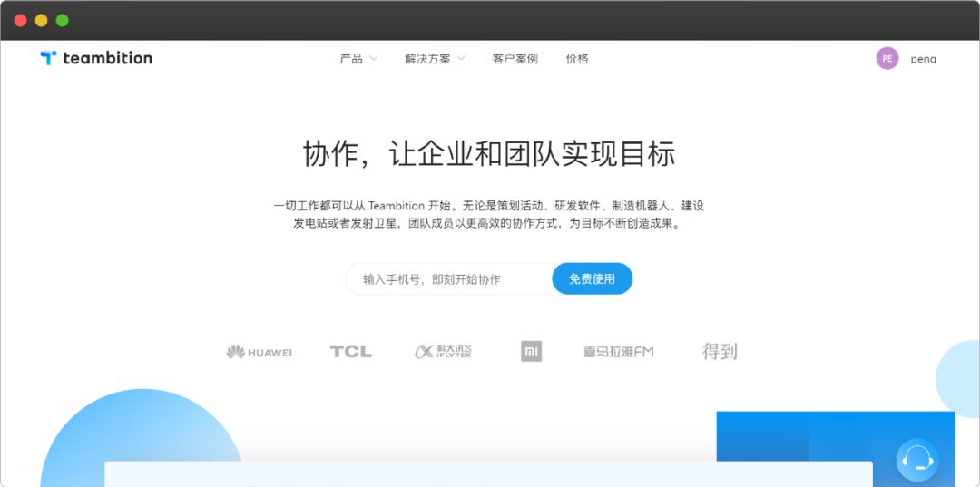Click the Huawei logo
The height and width of the screenshot is (487, 980).
pyautogui.click(x=259, y=352)
